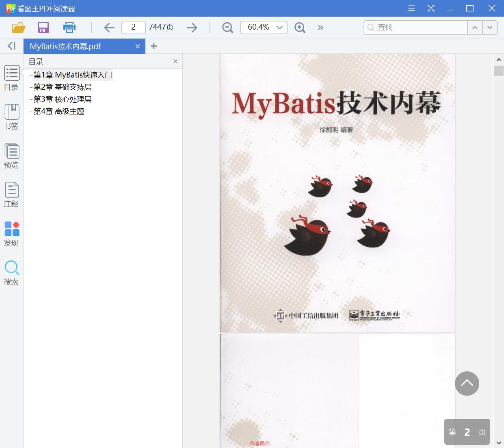The height and width of the screenshot is (448, 504).
Task: Select 第3章 核心处理层 in outline
Action: (x=63, y=99)
